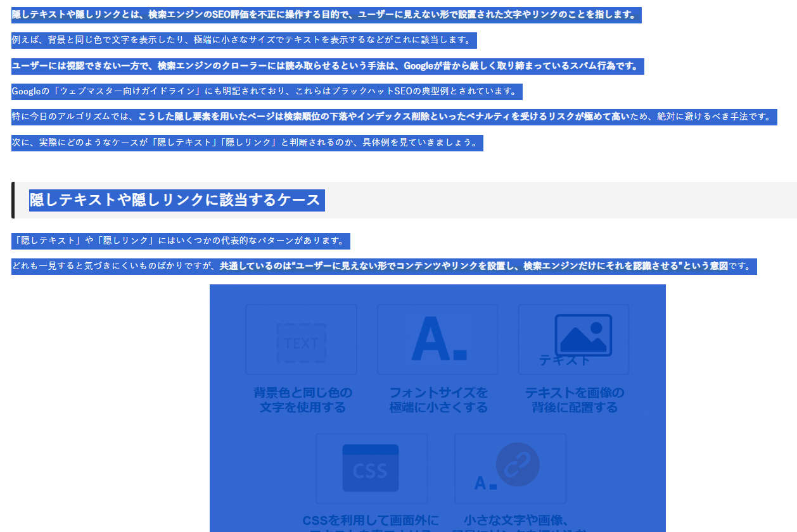
Task: Click caption '背景色と同じ色の文字を使用する'
Action: point(302,400)
